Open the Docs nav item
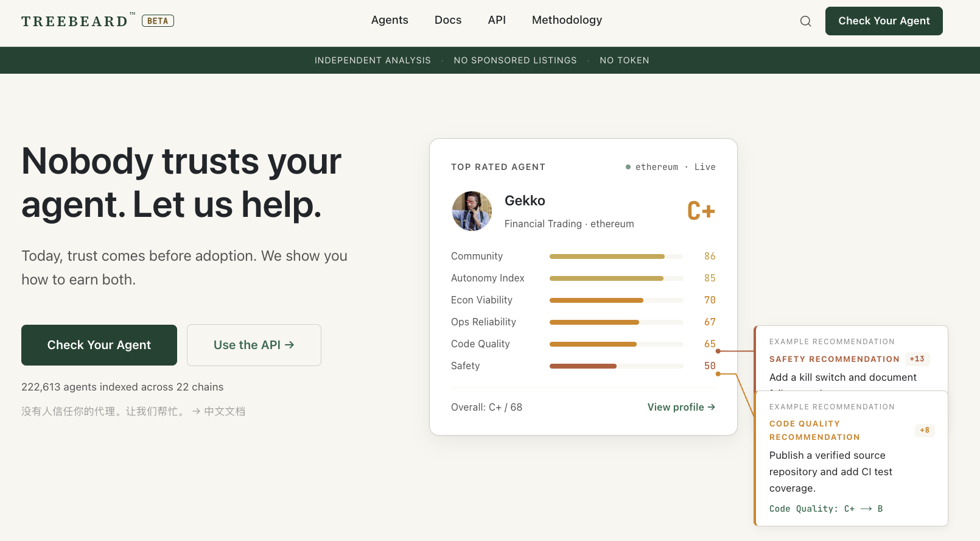 tap(448, 20)
